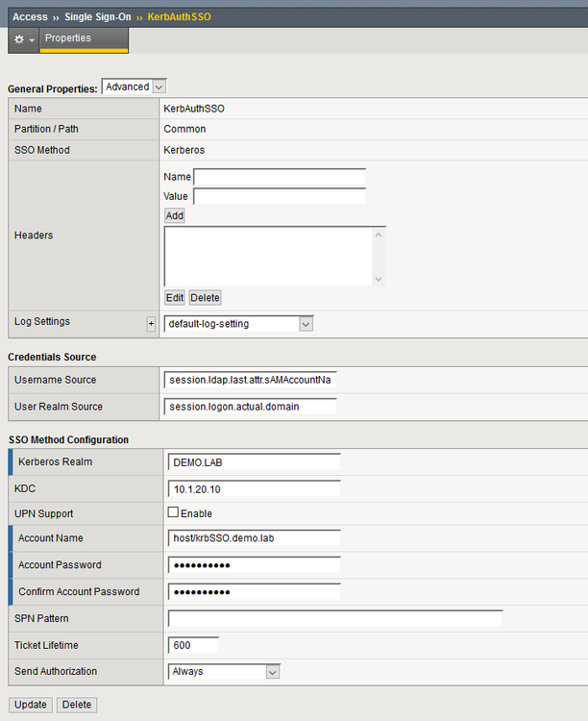This screenshot has height=721, width=588.
Task: Click the header Value input field
Action: tap(280, 196)
